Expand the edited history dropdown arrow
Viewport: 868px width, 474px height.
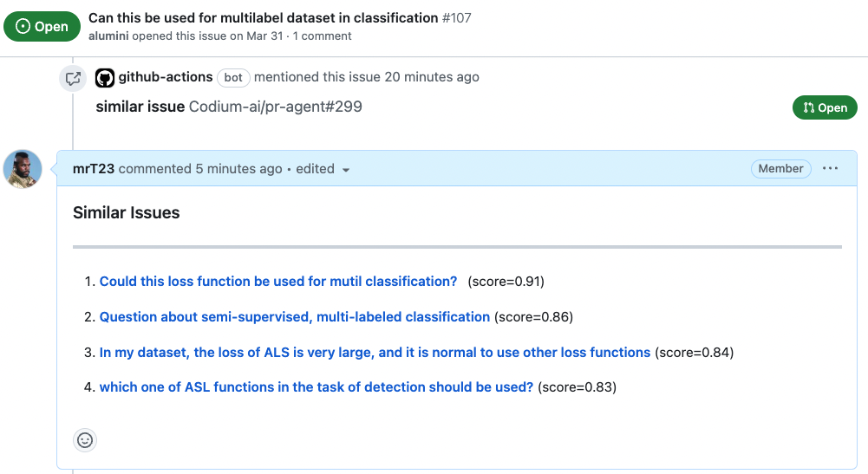click(346, 170)
